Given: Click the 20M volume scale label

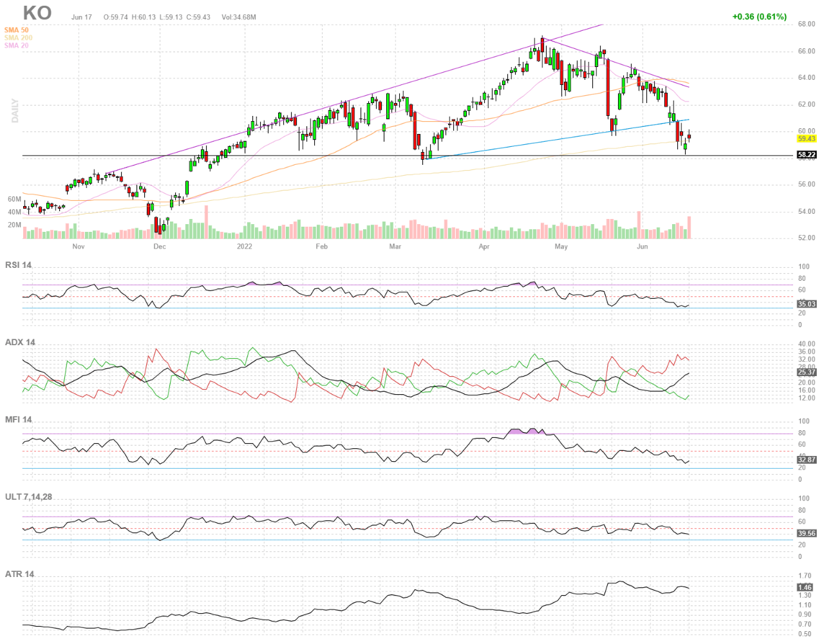Looking at the screenshot, I should coord(14,225).
